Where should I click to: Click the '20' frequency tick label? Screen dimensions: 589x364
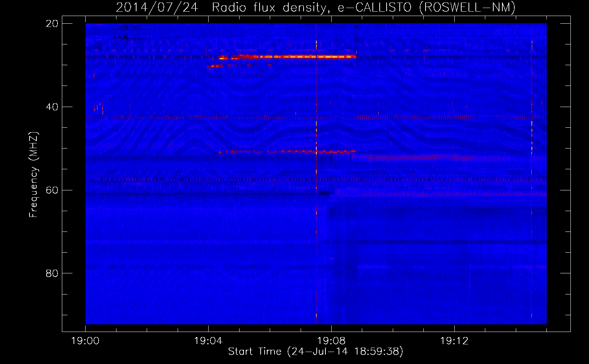tap(52, 24)
